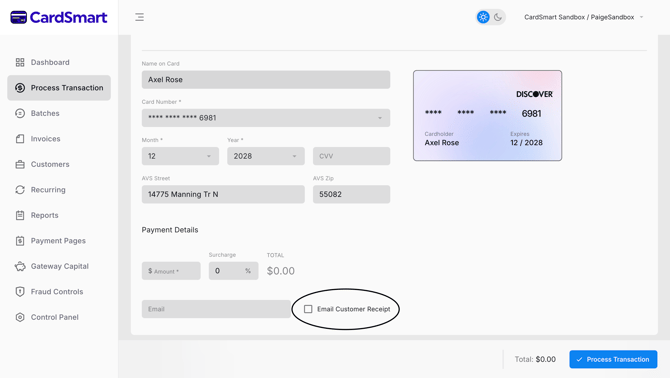
Task: Click the AVS Street field
Action: tap(223, 194)
